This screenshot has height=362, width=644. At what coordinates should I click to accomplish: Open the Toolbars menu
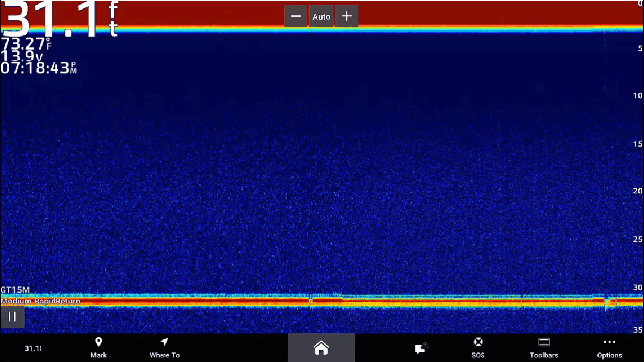tap(544, 348)
